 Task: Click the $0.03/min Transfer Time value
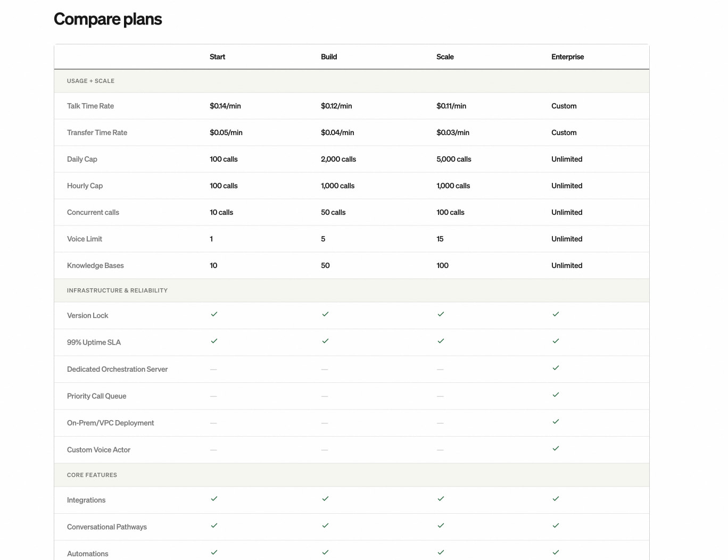(453, 132)
